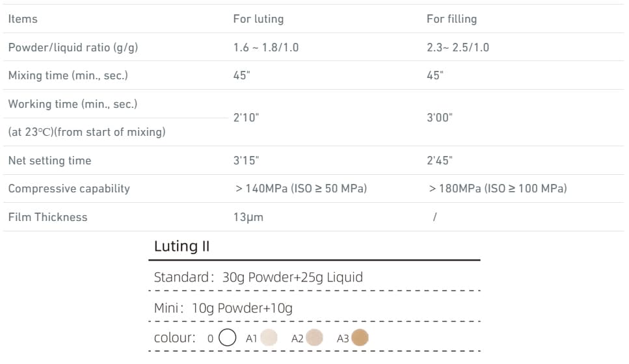
Task: Click the Mixing time row label
Action: tap(68, 75)
